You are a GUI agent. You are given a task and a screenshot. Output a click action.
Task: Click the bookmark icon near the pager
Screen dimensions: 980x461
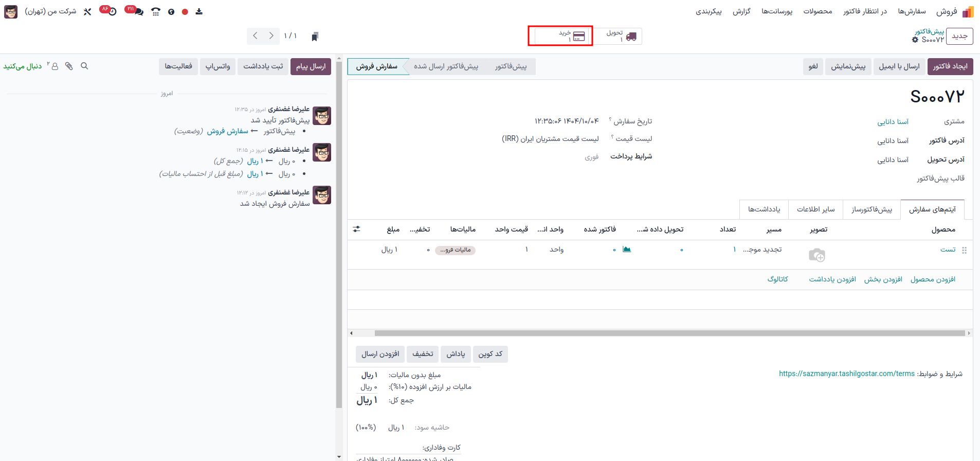[315, 36]
